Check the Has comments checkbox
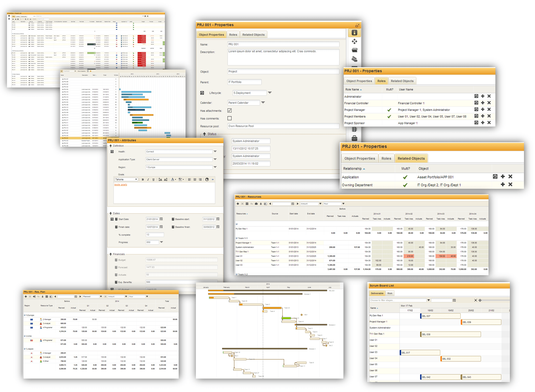 point(229,118)
